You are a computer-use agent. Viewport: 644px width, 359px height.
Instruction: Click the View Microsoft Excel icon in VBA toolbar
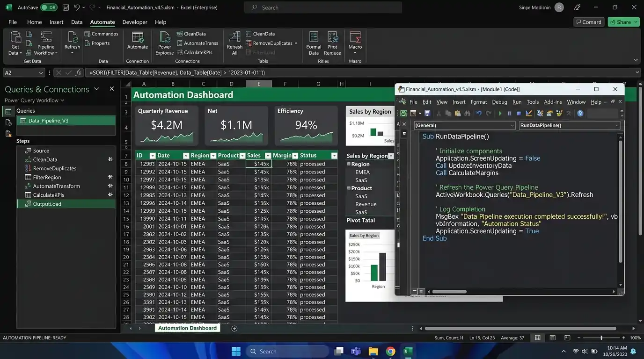pyautogui.click(x=403, y=113)
